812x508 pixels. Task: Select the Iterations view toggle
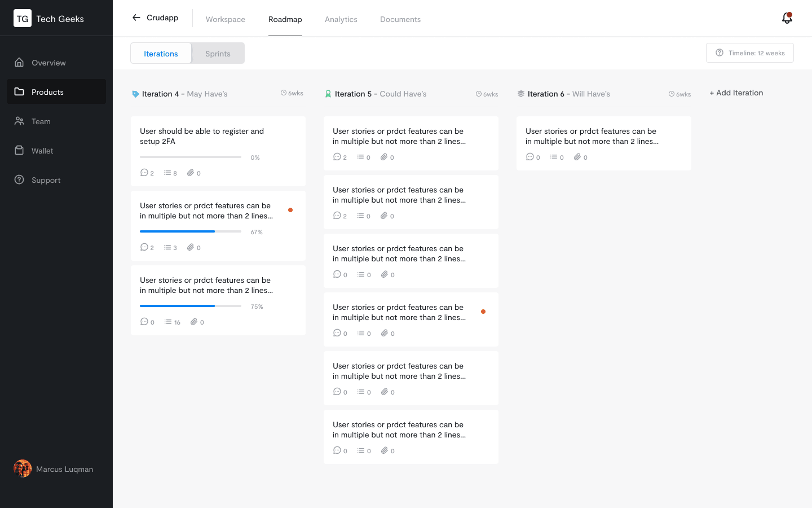click(x=161, y=54)
